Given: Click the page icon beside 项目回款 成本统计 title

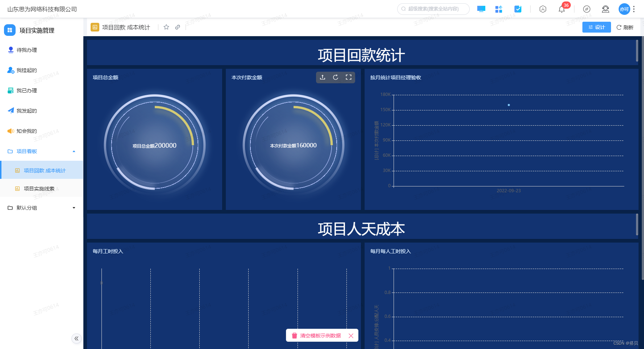Looking at the screenshot, I should point(95,27).
